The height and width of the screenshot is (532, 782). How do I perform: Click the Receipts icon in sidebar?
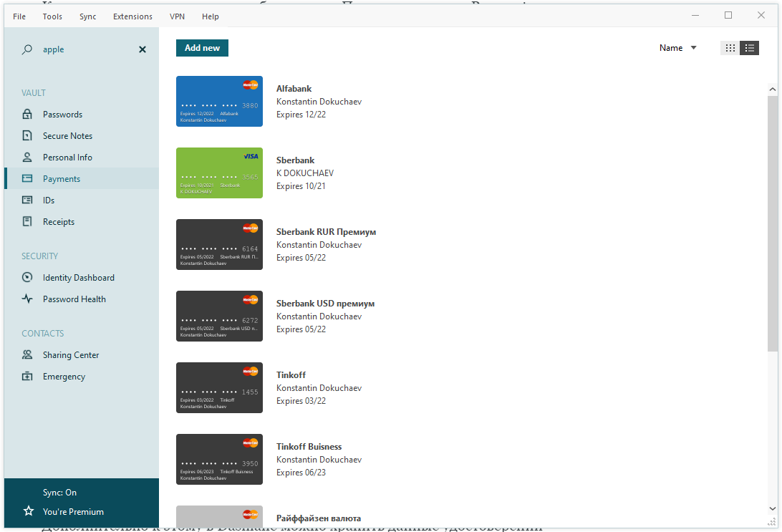(x=27, y=221)
